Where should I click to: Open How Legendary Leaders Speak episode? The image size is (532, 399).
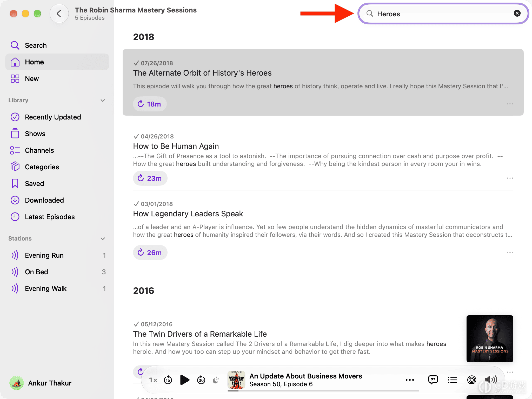click(188, 214)
